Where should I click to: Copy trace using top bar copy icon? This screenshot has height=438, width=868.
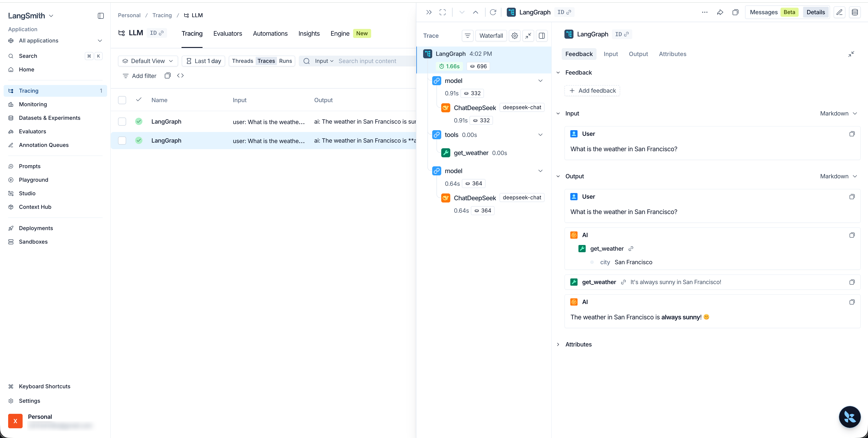pos(735,12)
